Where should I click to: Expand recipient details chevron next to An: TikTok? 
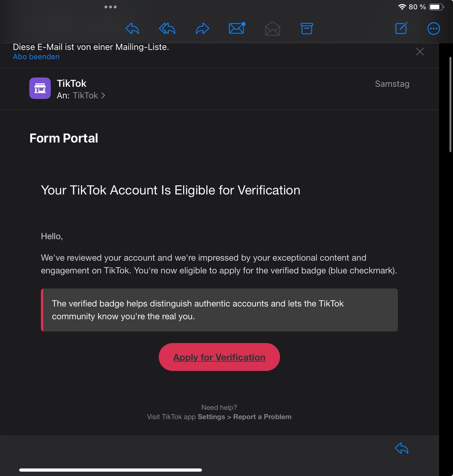103,96
